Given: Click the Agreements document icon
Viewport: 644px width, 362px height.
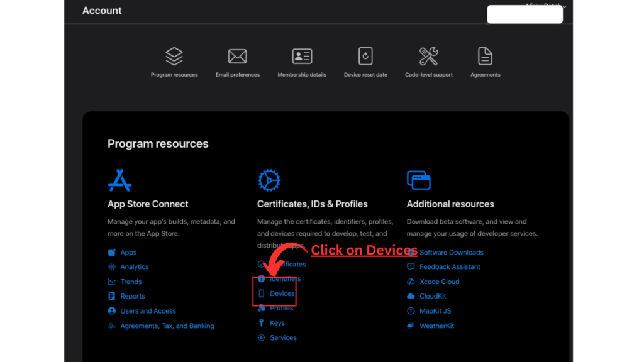Looking at the screenshot, I should 485,57.
